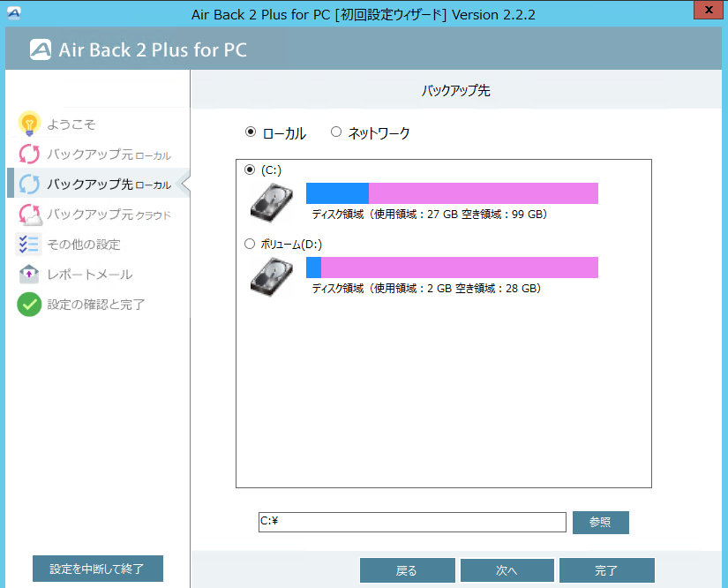728x588 pixels.
Task: Click the Air Back logo in the header
Action: (x=41, y=49)
